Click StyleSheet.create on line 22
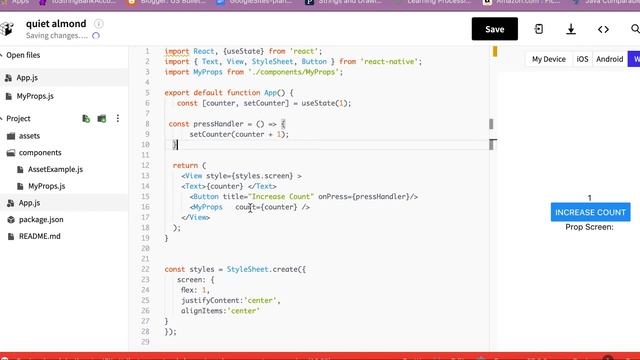The height and width of the screenshot is (360, 640). 264,269
